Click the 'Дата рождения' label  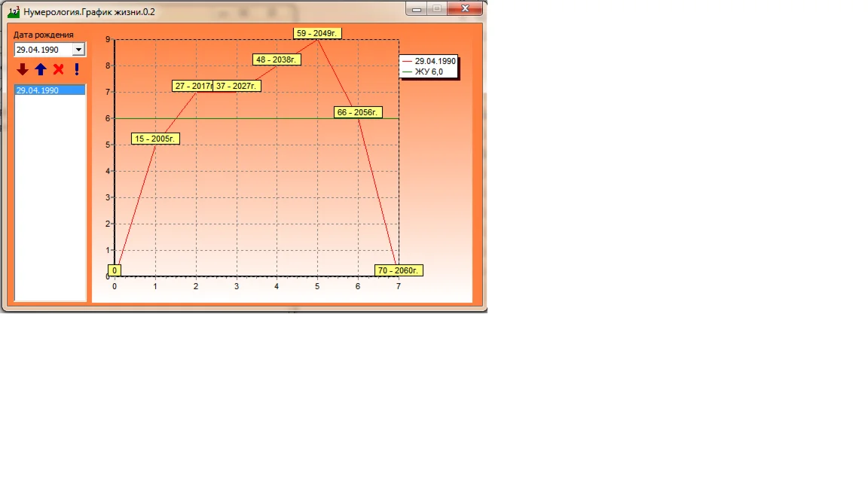44,35
